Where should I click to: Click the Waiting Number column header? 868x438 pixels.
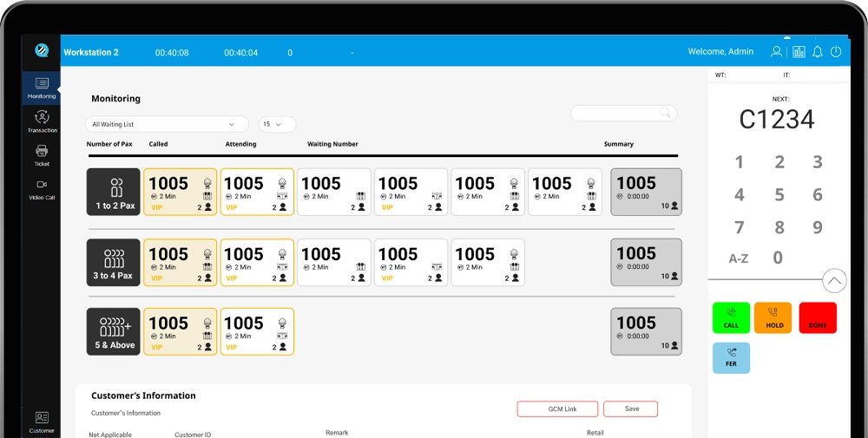[x=332, y=144]
